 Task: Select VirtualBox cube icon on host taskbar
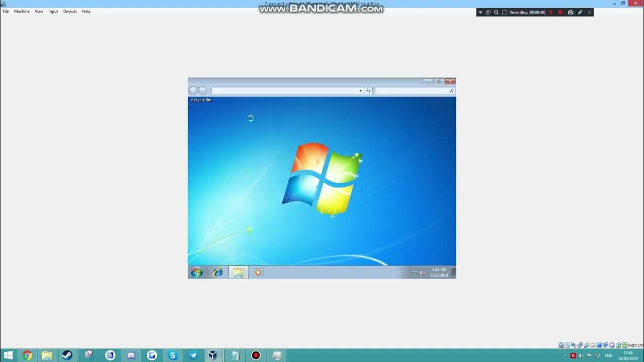tap(213, 355)
